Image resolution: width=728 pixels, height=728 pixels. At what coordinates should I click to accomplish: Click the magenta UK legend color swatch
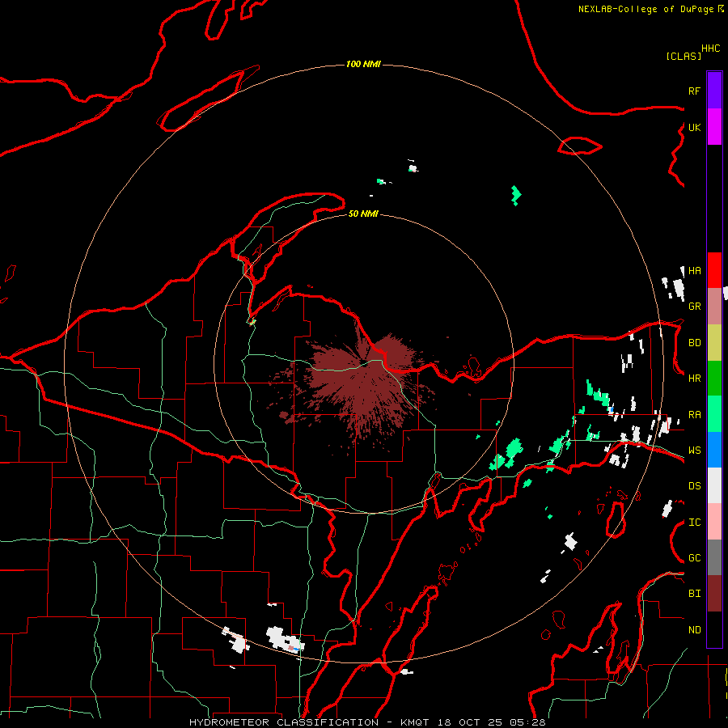pos(714,127)
